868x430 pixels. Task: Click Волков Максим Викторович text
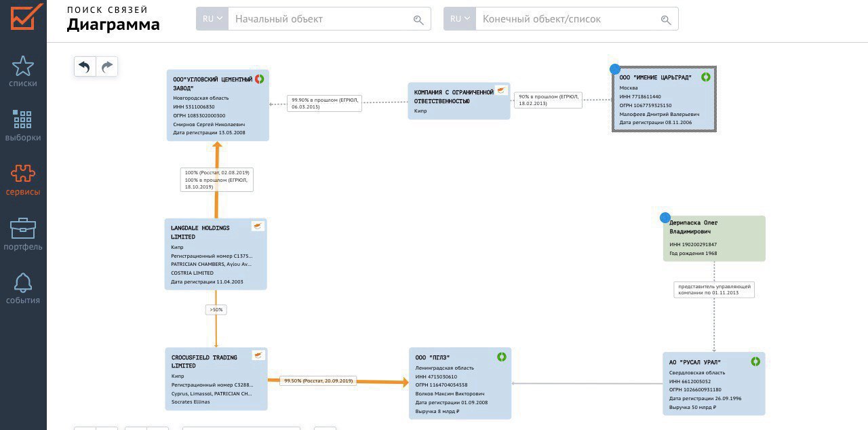point(450,393)
